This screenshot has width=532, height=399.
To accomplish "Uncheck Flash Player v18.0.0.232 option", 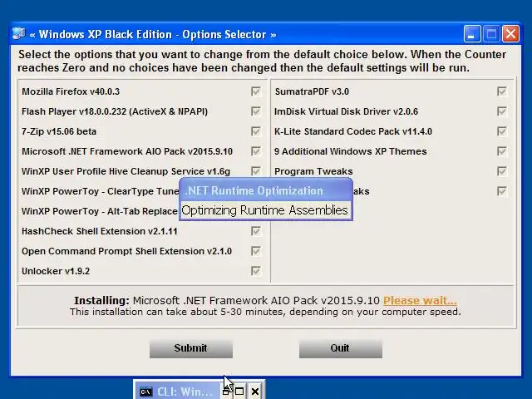I will pos(256,111).
